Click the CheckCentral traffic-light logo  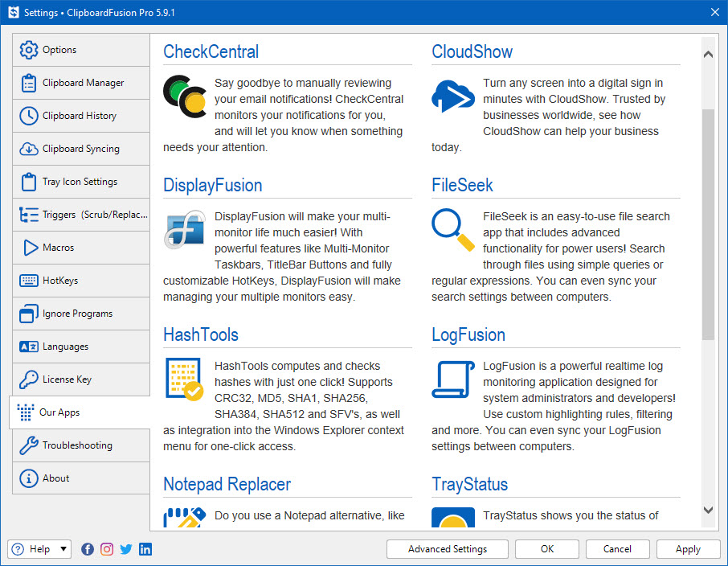pos(185,96)
